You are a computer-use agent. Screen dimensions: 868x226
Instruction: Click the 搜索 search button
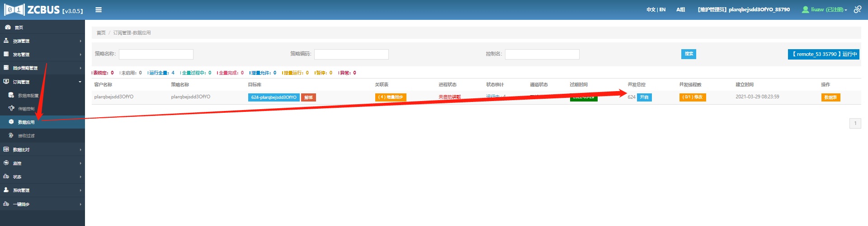point(689,54)
